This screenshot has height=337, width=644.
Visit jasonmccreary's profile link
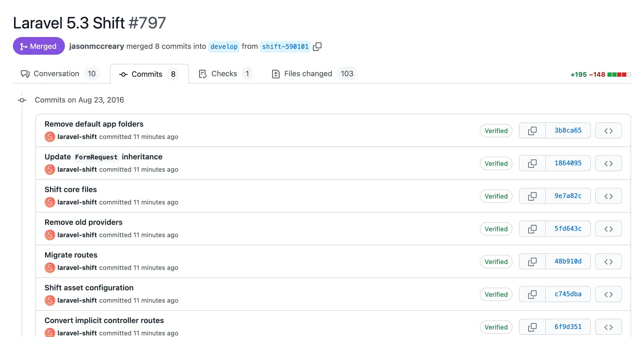point(97,46)
